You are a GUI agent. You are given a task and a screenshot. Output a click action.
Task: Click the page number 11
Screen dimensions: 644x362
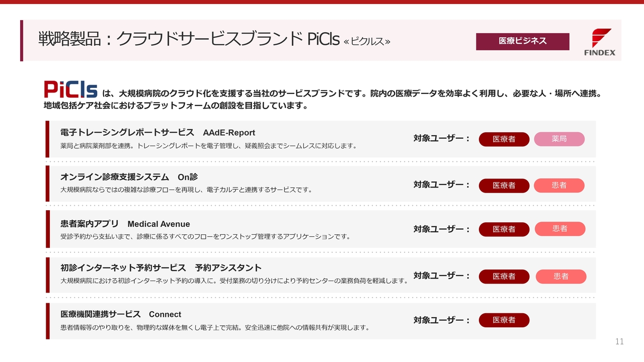(619, 342)
